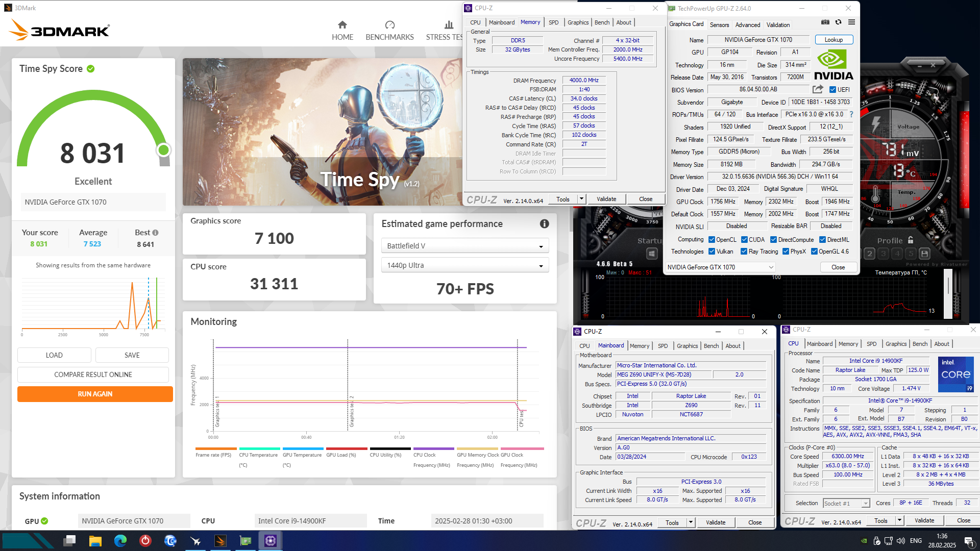
Task: Click the 3DMark HOME icon
Action: click(342, 24)
